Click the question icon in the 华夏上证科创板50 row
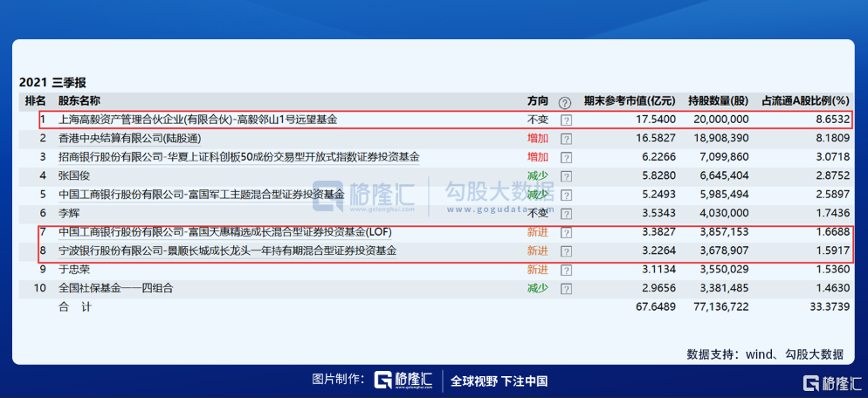868x398 pixels. click(566, 157)
